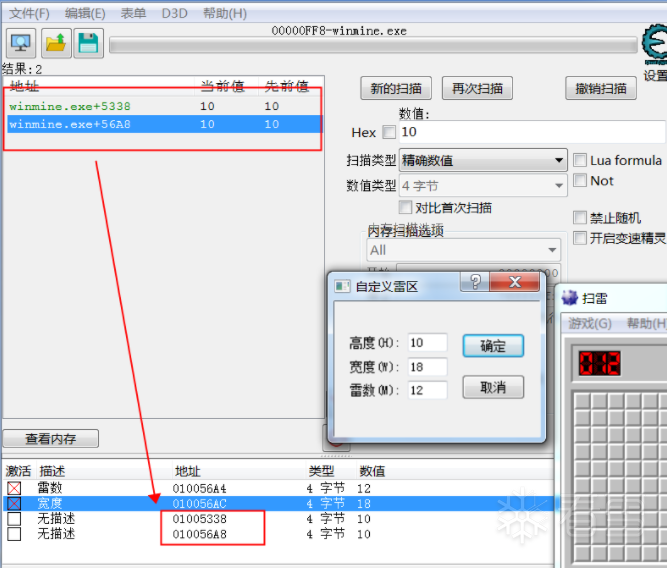Viewport: 667px width, 568px height.
Task: Save the table with the floppy disk icon
Action: click(x=88, y=43)
